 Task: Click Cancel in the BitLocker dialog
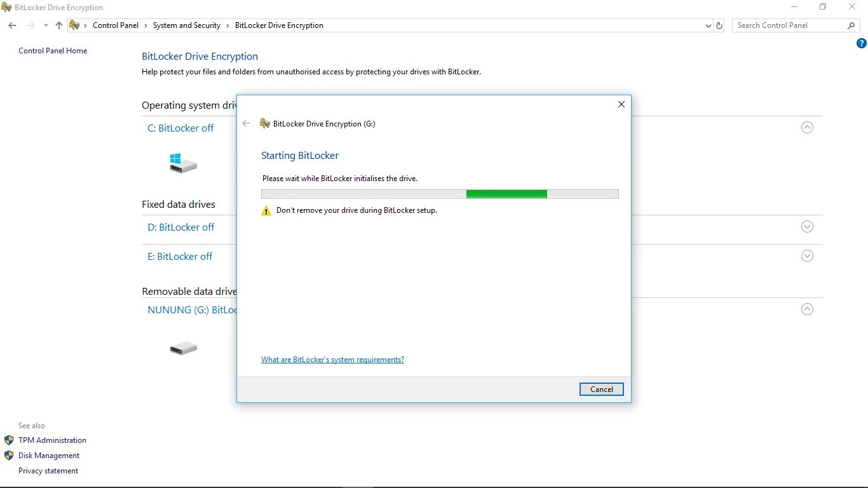(601, 390)
